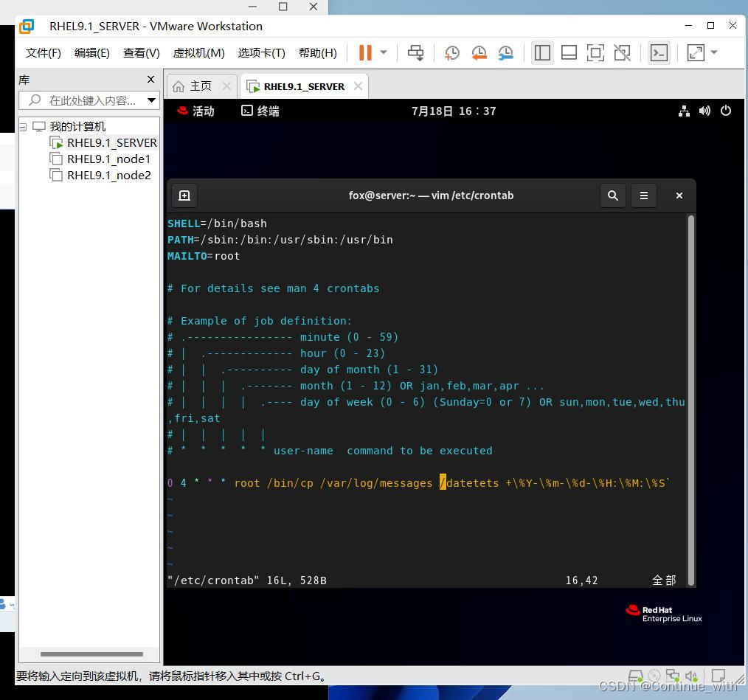This screenshot has height=700, width=748.
Task: Click "# For details see man 4 crontabs"
Action: click(274, 288)
